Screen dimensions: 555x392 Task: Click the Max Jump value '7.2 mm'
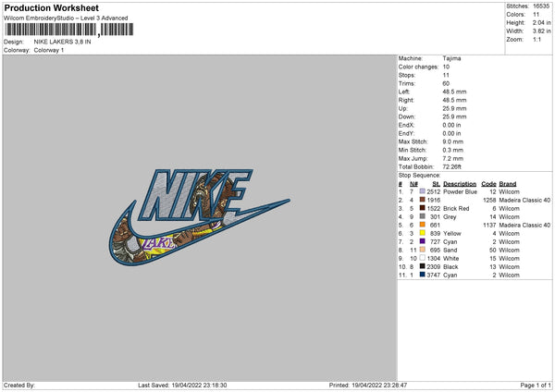[452, 158]
